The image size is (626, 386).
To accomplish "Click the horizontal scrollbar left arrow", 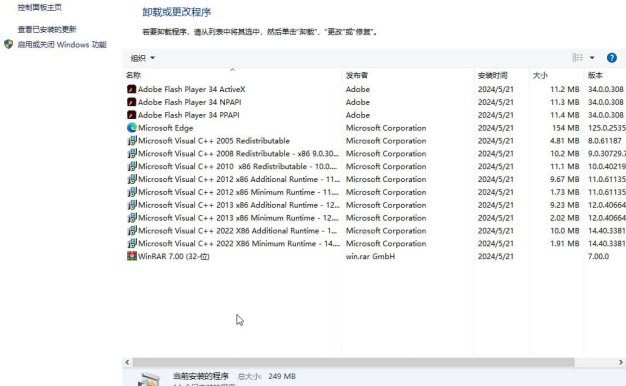I will [x=127, y=362].
